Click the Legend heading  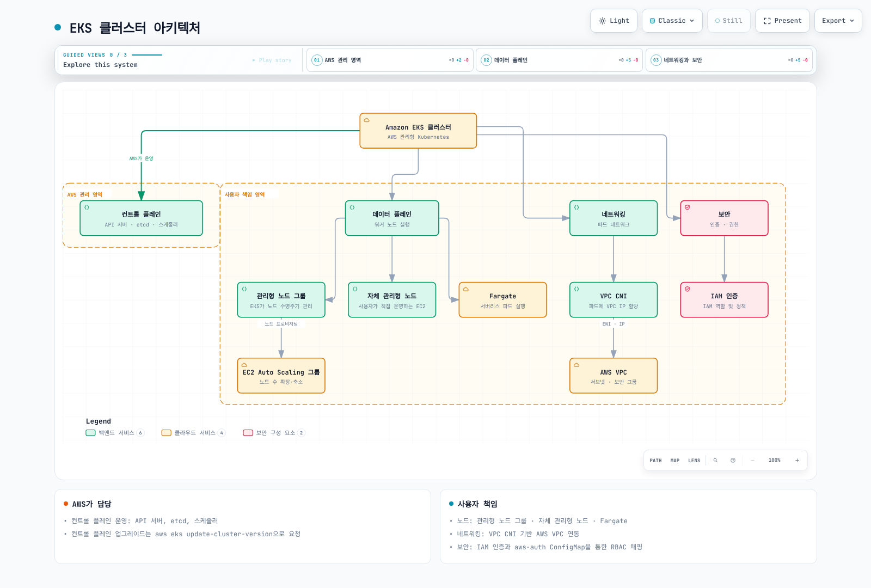99,421
